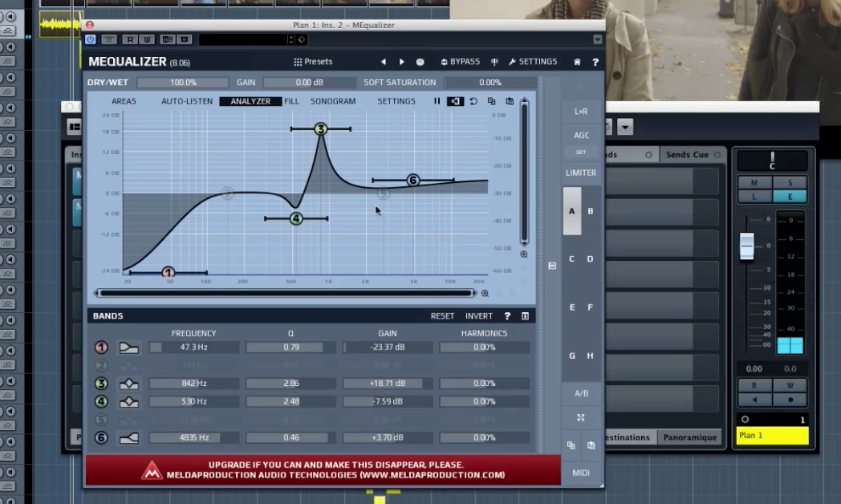Click the 842 Hz frequency field of band 3

[x=194, y=384]
